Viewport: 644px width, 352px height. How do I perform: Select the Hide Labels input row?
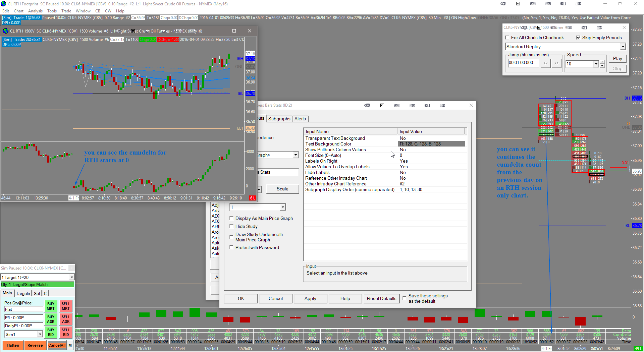click(385, 172)
